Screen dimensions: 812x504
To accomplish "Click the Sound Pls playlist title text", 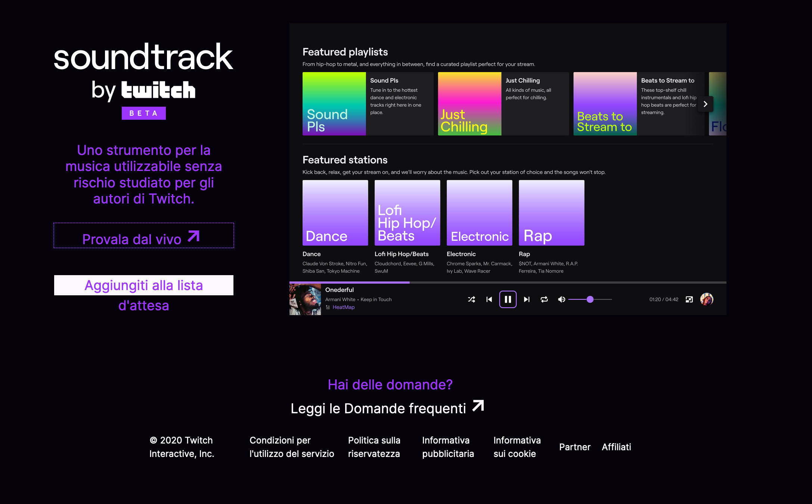I will point(384,80).
